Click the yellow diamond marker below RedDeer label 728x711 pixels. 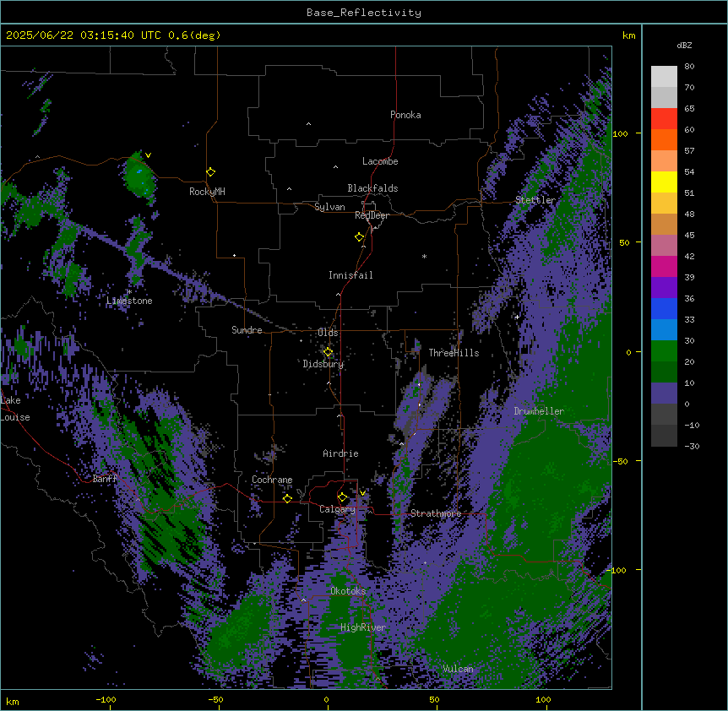pyautogui.click(x=360, y=237)
